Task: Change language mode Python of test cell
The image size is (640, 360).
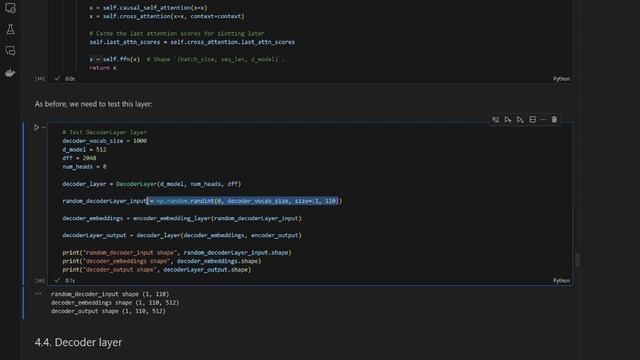Action: click(x=561, y=280)
